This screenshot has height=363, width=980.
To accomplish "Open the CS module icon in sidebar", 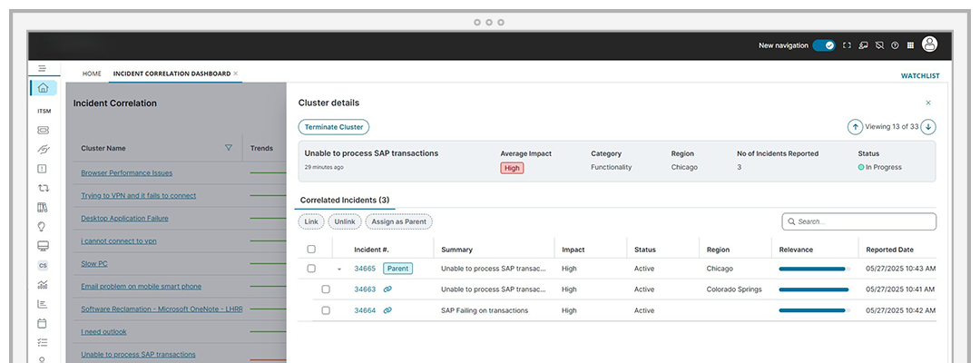I will coord(44,266).
